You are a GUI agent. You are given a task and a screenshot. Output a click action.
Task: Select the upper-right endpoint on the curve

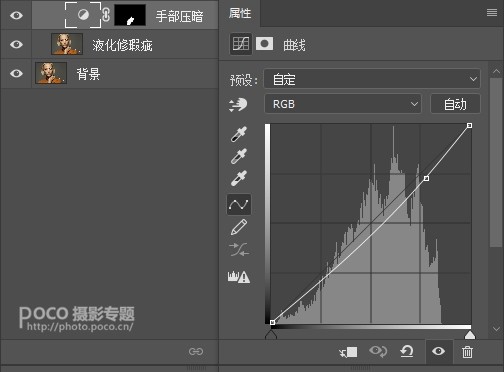click(x=469, y=126)
